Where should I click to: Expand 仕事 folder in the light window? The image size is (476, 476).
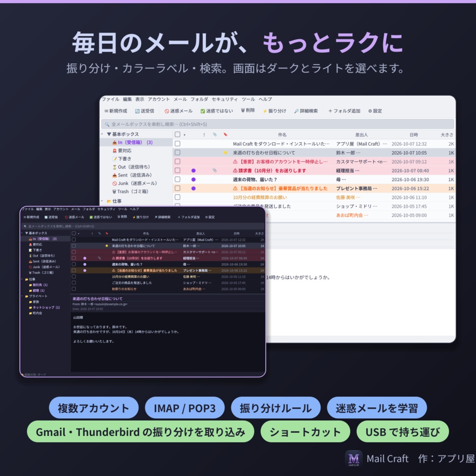[x=102, y=201]
